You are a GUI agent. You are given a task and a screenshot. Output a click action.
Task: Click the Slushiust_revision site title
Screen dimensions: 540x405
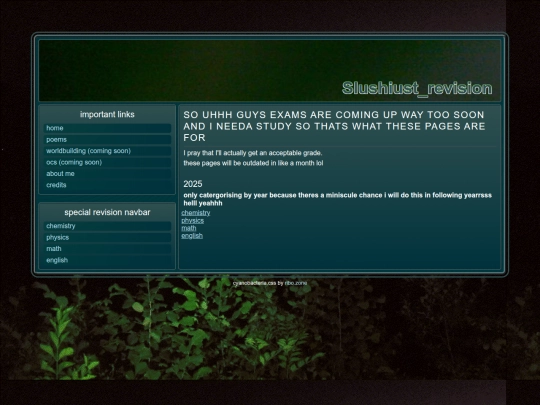[417, 89]
